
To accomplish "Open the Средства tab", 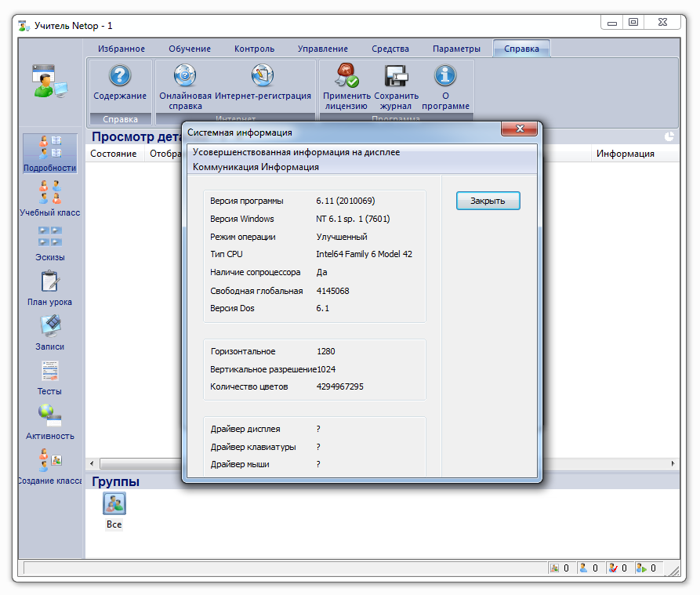I will click(x=390, y=49).
